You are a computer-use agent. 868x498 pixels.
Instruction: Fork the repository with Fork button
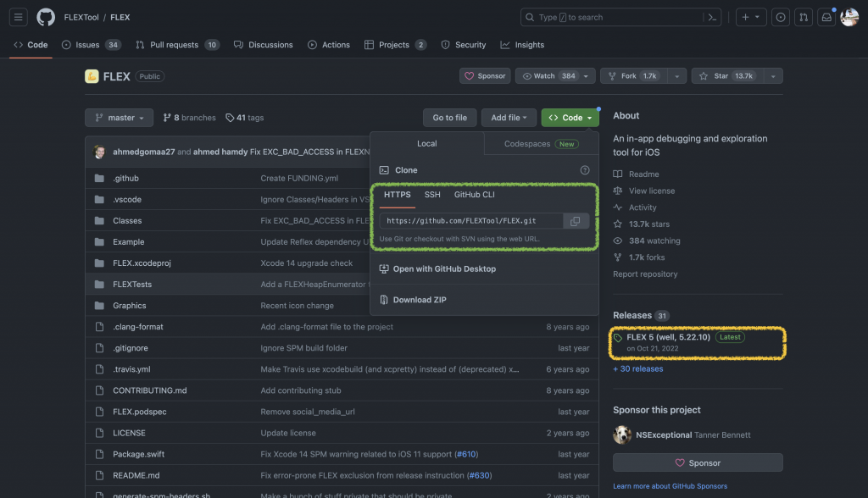tap(634, 76)
